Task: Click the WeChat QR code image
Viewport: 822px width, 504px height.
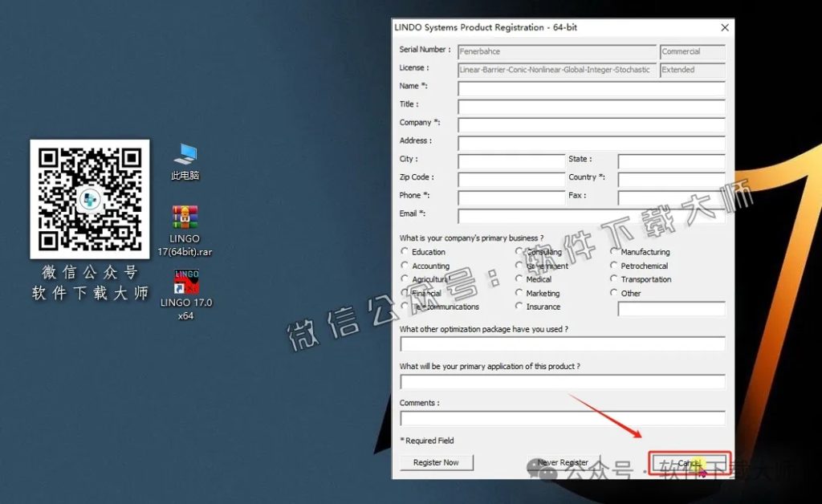Action: coord(90,198)
